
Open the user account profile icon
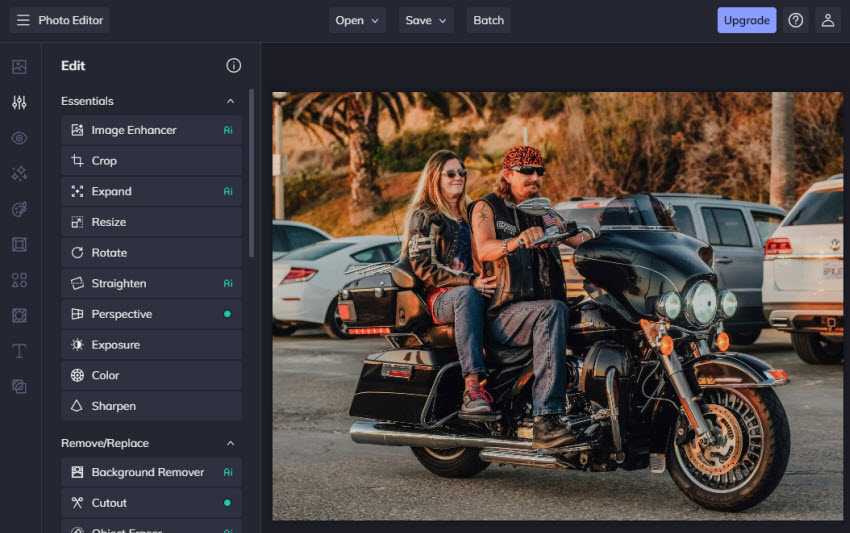tap(827, 20)
